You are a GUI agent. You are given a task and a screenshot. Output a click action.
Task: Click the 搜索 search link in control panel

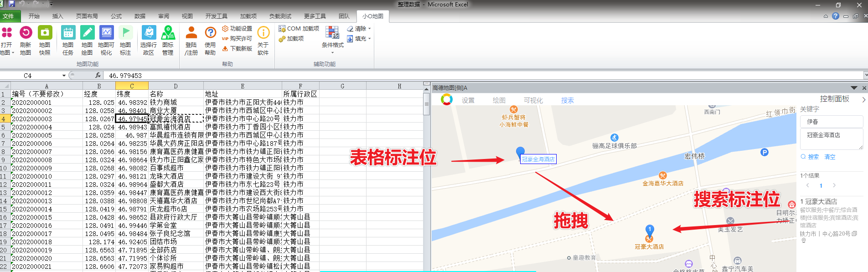(x=810, y=157)
